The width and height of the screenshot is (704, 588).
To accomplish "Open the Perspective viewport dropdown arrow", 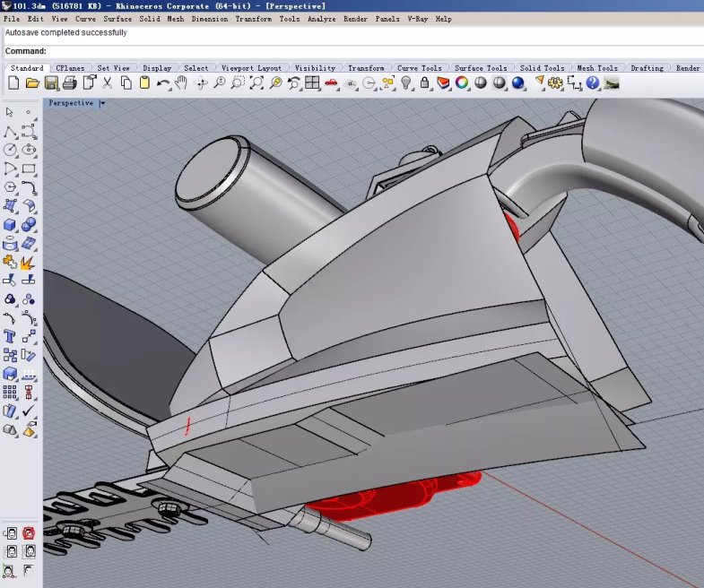I will tap(102, 103).
